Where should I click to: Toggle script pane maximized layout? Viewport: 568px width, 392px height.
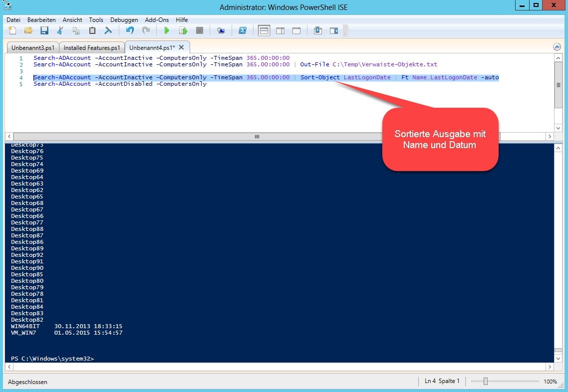pyautogui.click(x=296, y=31)
